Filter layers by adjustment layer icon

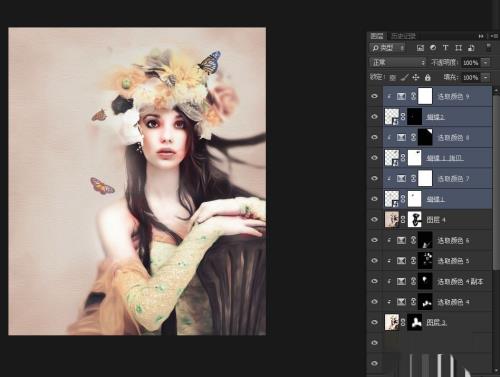click(433, 48)
